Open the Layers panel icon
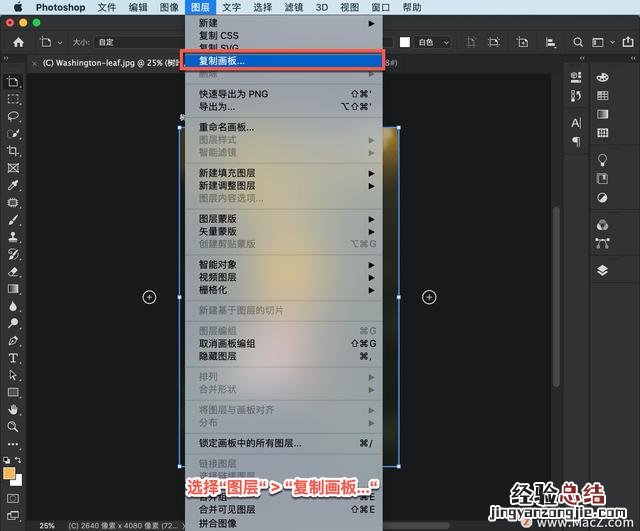This screenshot has height=531, width=640. [x=602, y=270]
